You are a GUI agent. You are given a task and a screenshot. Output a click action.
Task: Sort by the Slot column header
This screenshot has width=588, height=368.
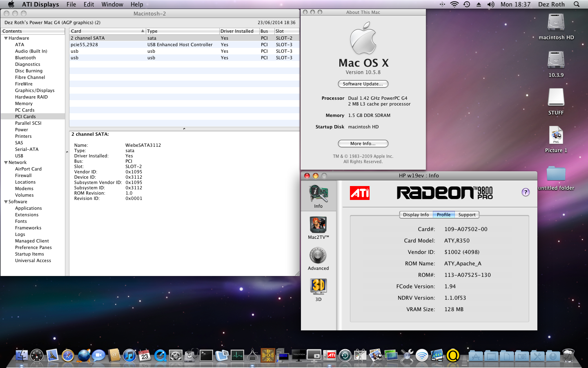287,31
